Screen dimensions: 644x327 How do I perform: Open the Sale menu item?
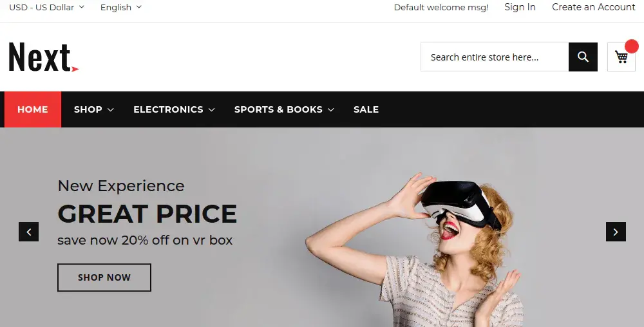click(366, 109)
